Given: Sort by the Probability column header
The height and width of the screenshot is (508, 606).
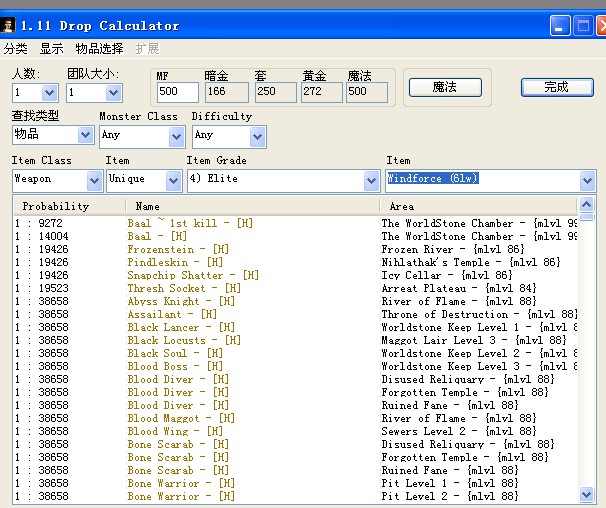Looking at the screenshot, I should pos(70,206).
